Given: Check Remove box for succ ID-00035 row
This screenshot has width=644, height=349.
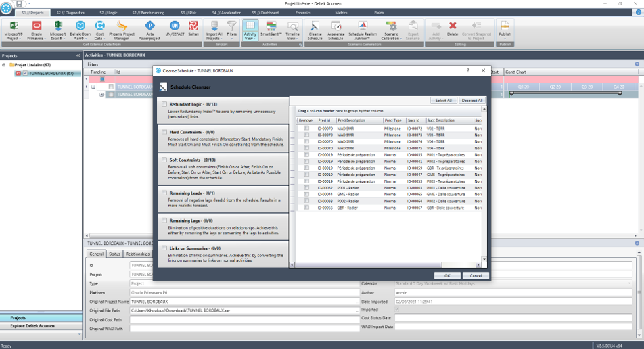Looking at the screenshot, I should click(306, 155).
